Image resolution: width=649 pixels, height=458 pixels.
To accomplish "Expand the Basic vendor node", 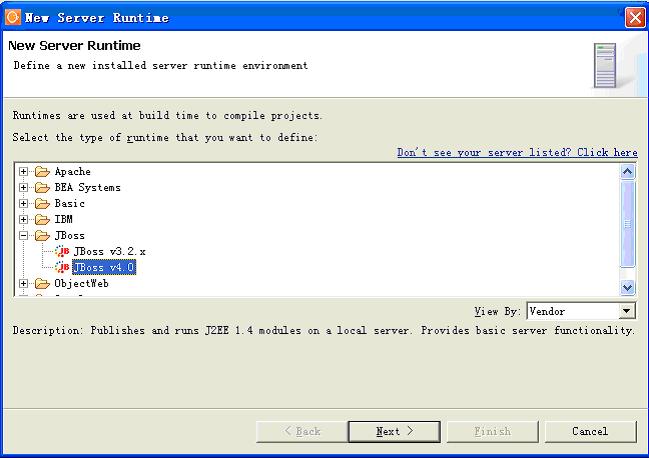I will (24, 204).
